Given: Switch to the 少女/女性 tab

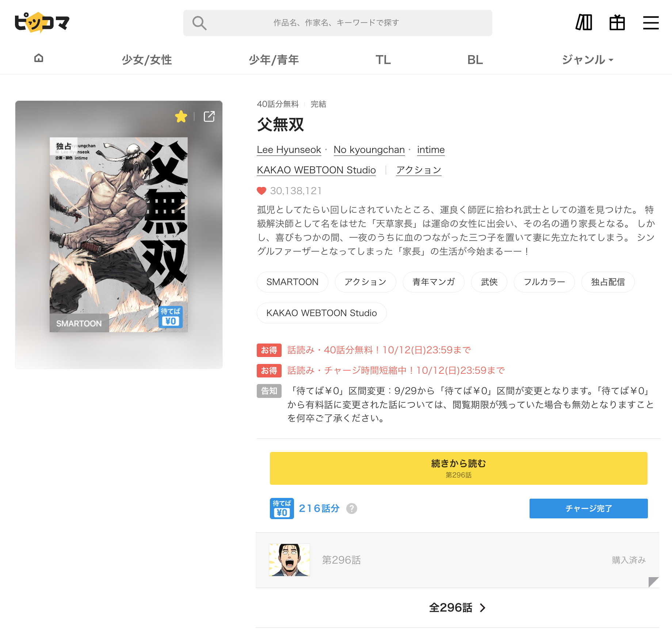Looking at the screenshot, I should tap(147, 60).
